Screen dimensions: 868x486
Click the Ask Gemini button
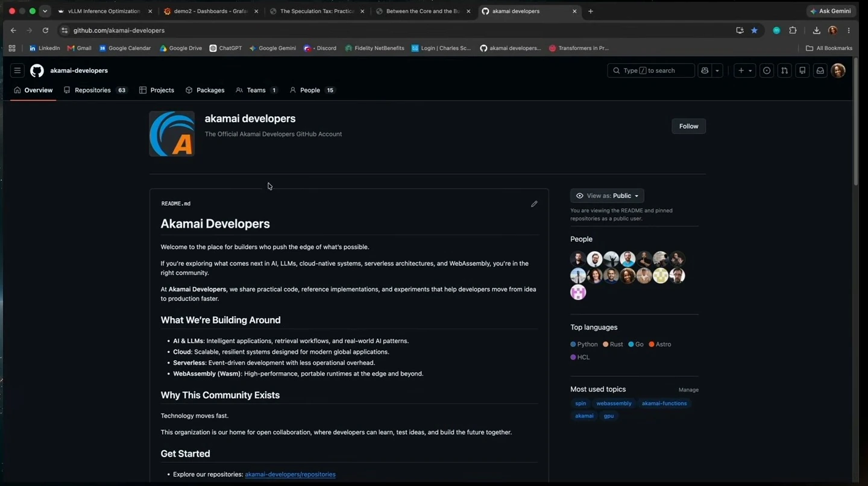click(831, 11)
